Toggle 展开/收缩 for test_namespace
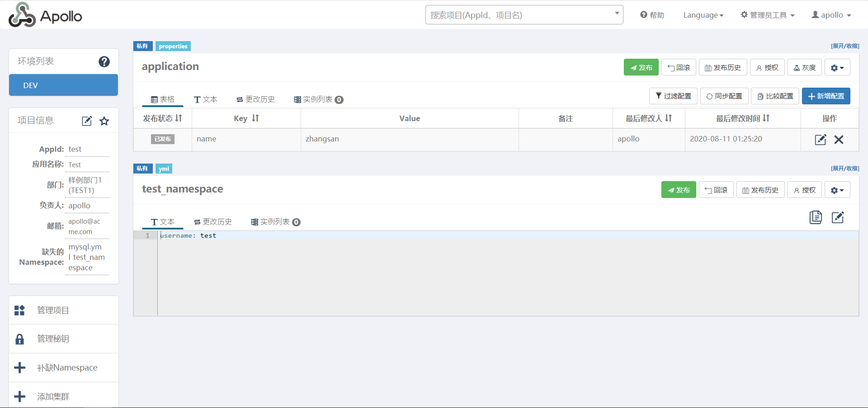The width and height of the screenshot is (868, 408). tap(845, 169)
